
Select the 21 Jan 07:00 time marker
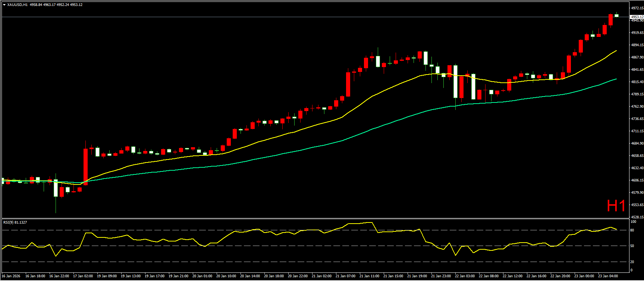[345, 276]
